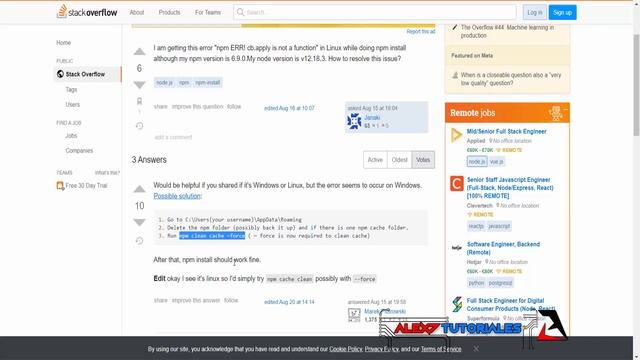Click the Free 30 Day Trial briefcase icon
Image resolution: width=640 pixels, height=360 pixels.
[60, 186]
